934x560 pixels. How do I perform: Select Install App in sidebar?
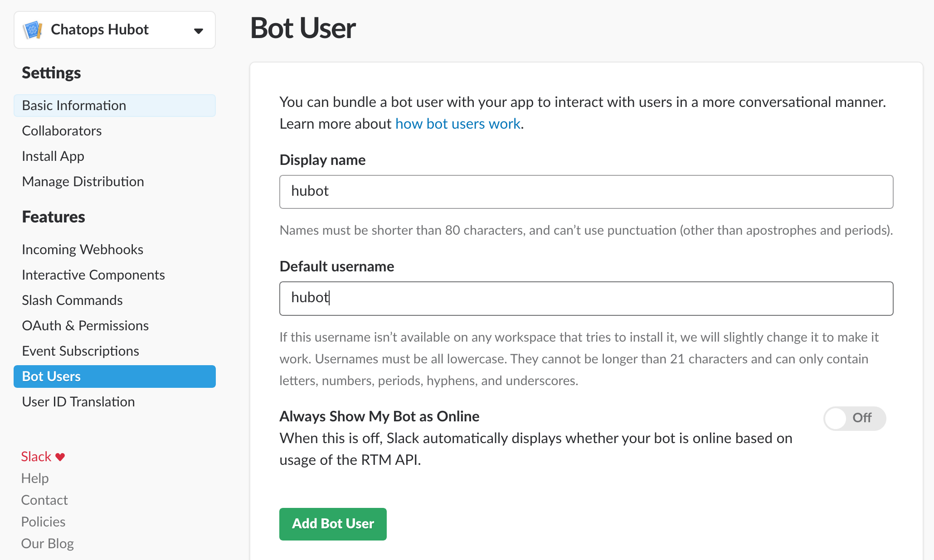(53, 156)
